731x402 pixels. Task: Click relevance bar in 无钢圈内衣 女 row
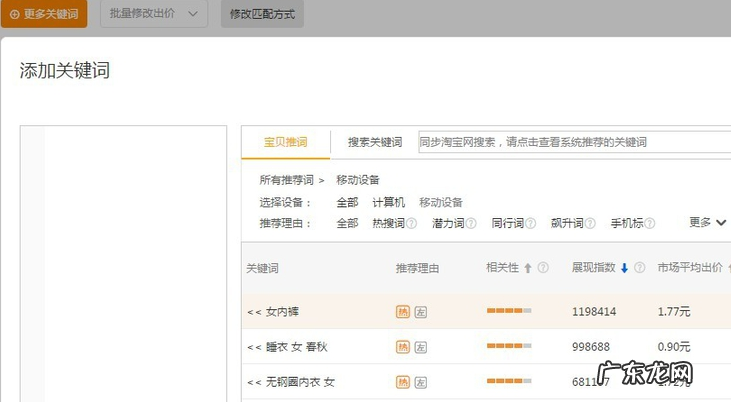click(509, 381)
